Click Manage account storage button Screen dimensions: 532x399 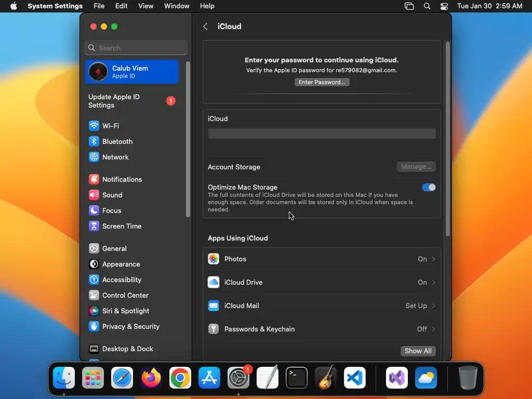(416, 167)
